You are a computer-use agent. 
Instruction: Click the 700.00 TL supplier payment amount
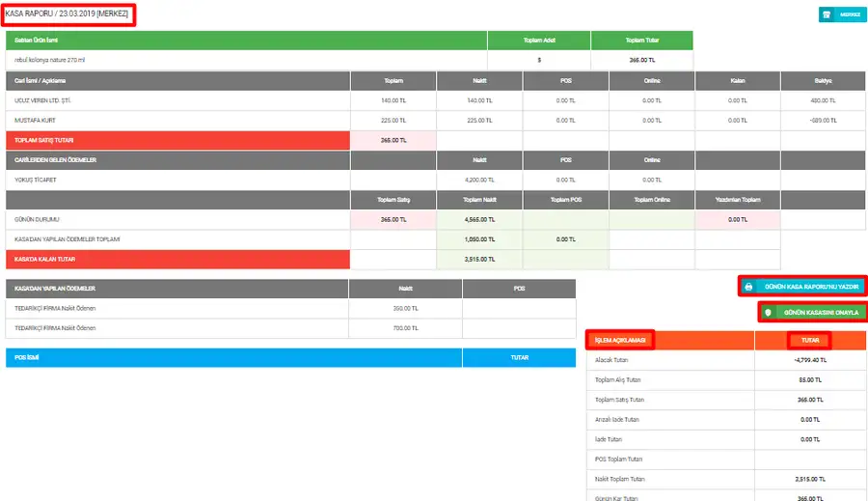405,328
